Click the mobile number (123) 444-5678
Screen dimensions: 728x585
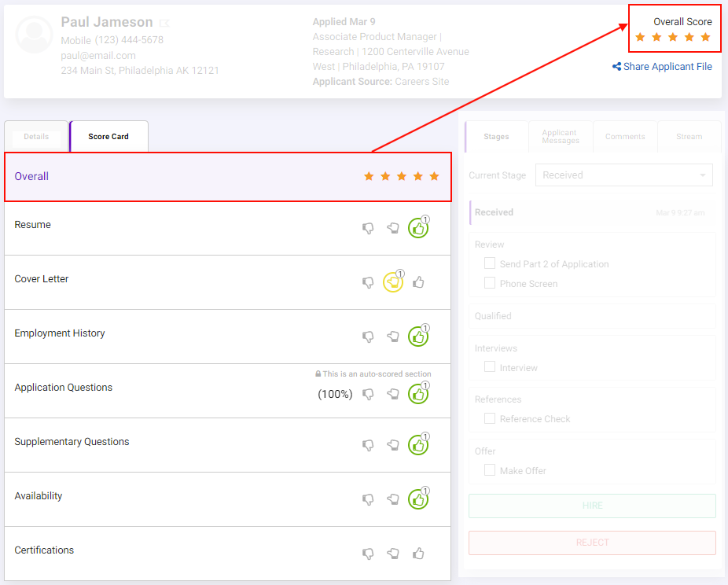129,40
